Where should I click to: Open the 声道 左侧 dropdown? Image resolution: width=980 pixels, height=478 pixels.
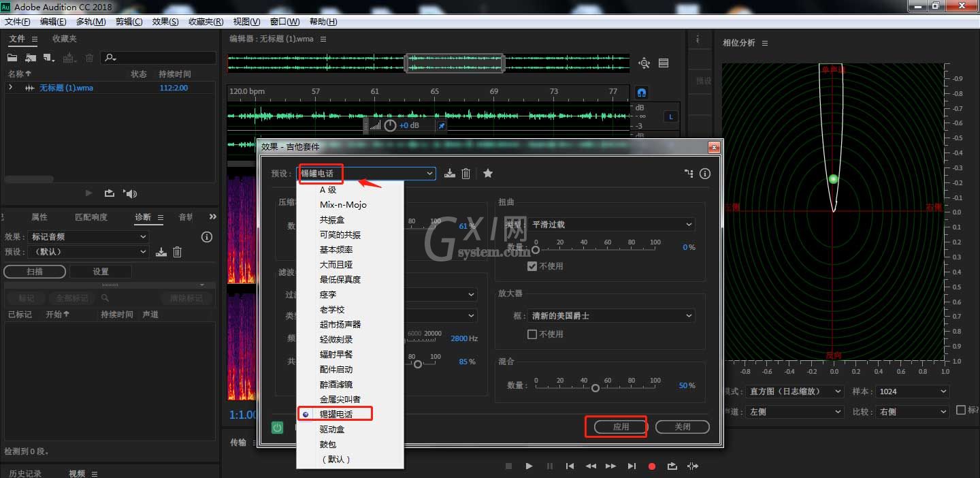794,412
